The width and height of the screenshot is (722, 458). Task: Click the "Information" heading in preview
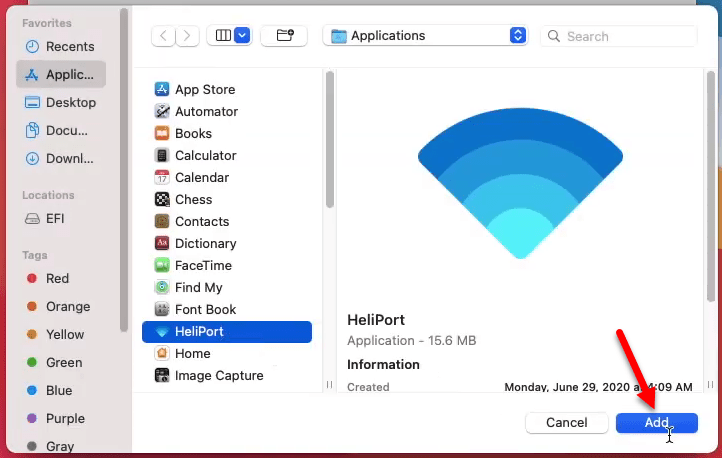[383, 365]
